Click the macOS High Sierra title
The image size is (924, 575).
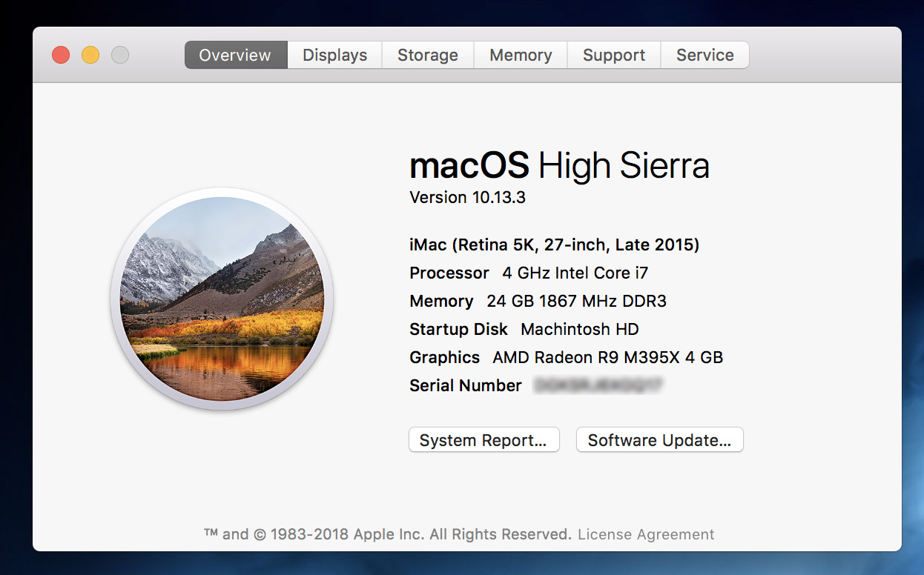559,165
